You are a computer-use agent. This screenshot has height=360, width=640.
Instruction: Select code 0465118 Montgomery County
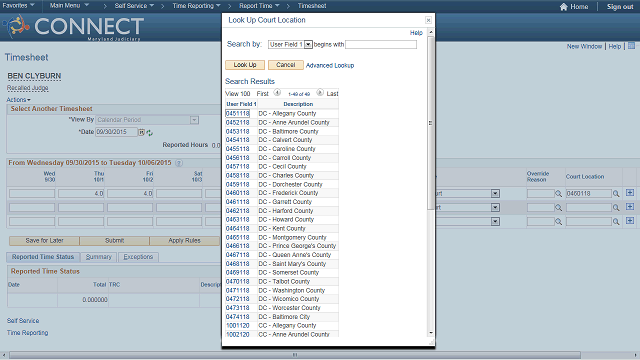pos(238,237)
